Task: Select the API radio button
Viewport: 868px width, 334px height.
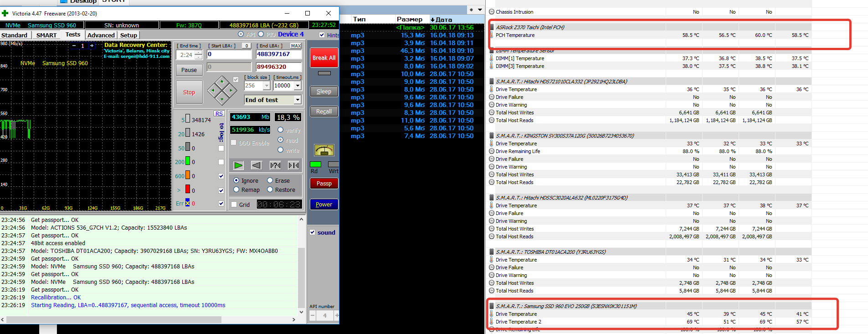Action: tap(241, 34)
